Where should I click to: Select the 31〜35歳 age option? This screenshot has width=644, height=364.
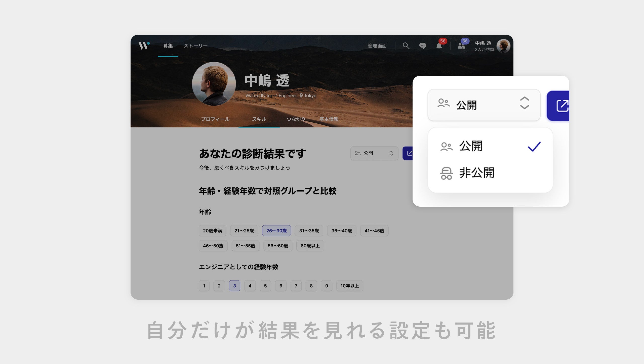(x=309, y=231)
